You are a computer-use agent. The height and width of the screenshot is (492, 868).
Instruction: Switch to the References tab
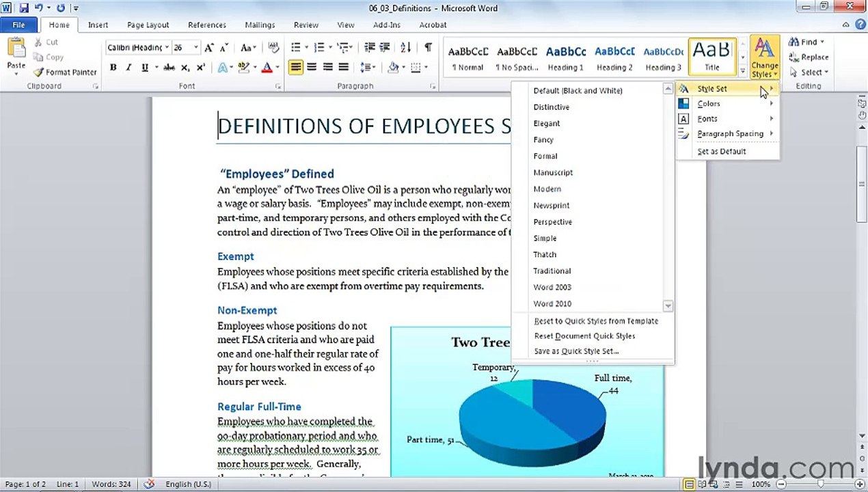pyautogui.click(x=207, y=25)
